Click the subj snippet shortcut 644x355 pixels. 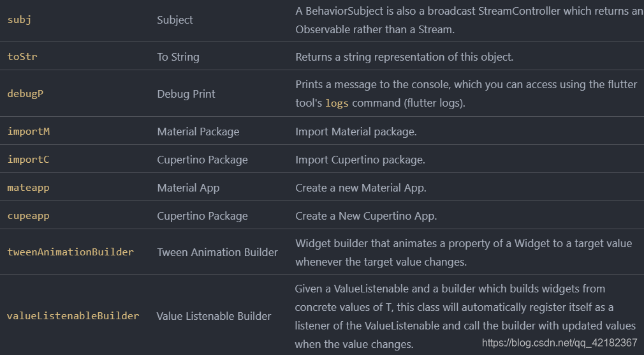(19, 20)
